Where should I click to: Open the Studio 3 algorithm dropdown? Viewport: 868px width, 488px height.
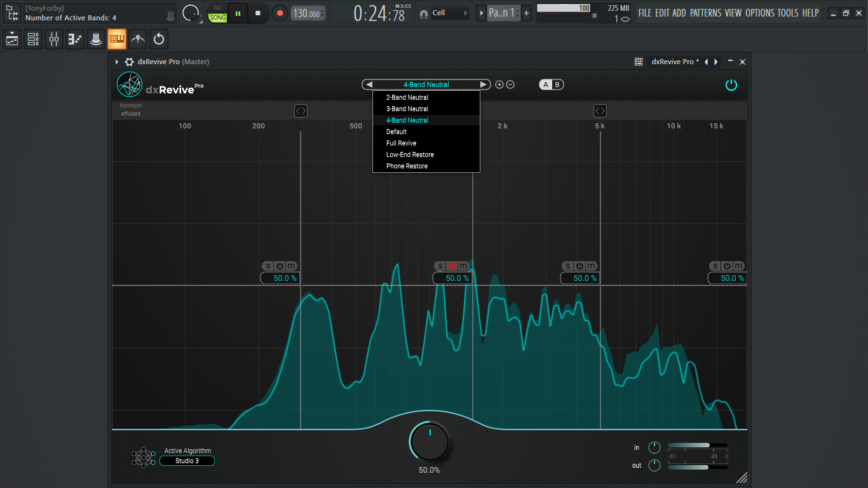tap(187, 461)
